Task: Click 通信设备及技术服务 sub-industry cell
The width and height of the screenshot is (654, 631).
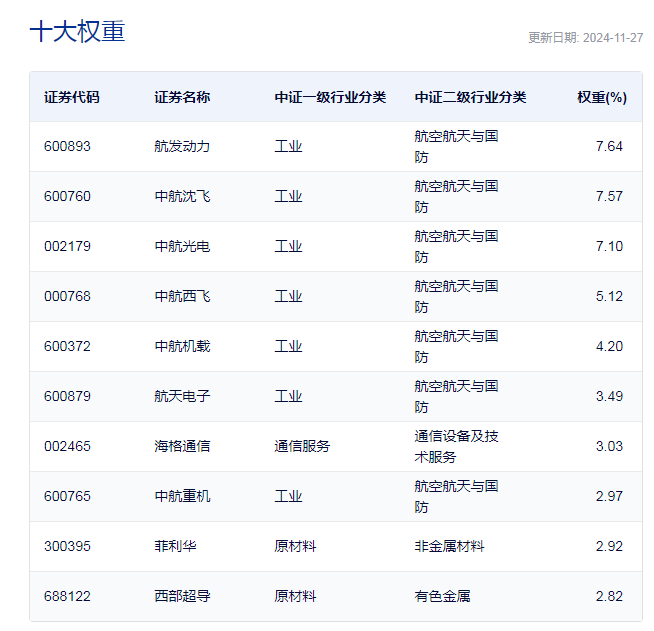Action: click(456, 447)
